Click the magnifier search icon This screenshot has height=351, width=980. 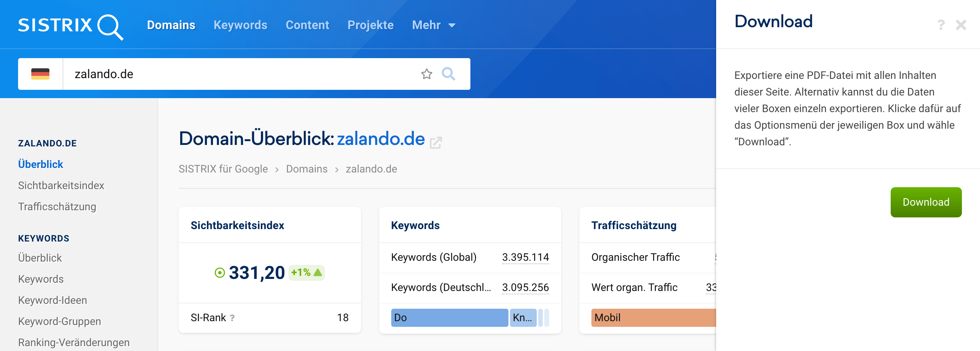click(x=448, y=74)
